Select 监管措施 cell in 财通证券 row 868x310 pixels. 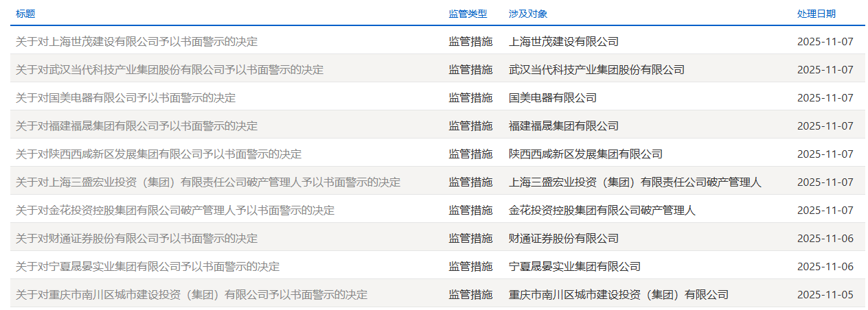470,238
